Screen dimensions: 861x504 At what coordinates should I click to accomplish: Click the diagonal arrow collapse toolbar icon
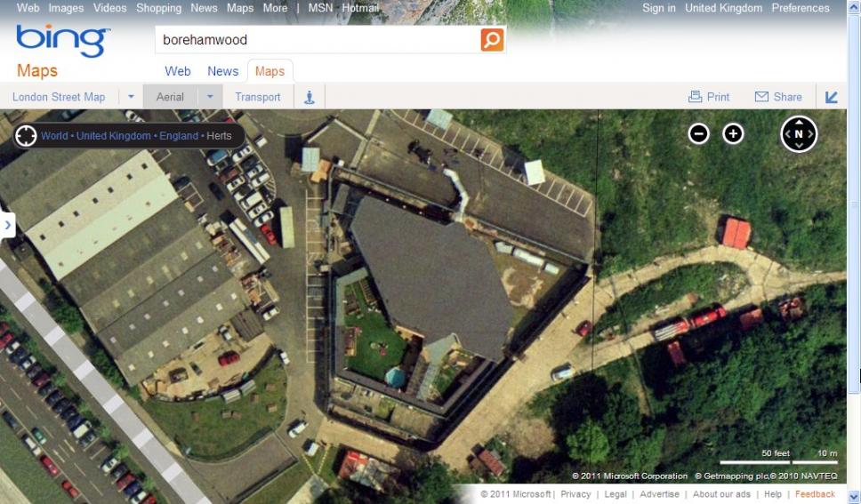(x=832, y=97)
